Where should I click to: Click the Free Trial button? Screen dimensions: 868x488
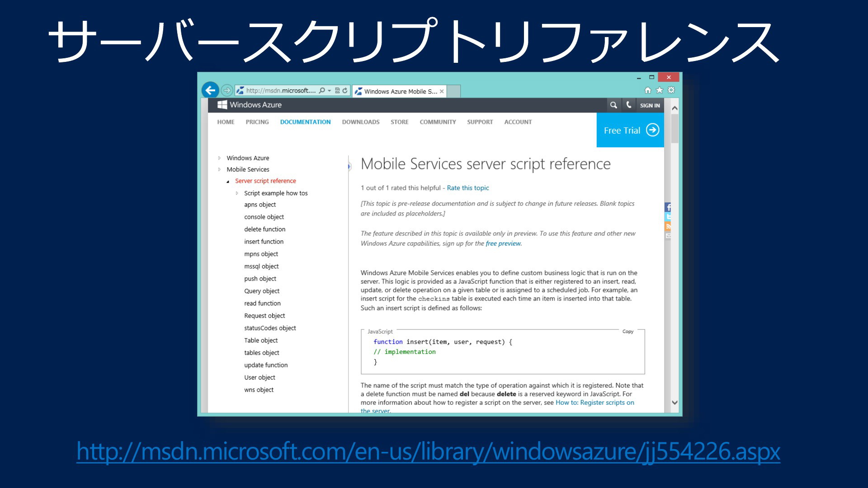tap(630, 130)
